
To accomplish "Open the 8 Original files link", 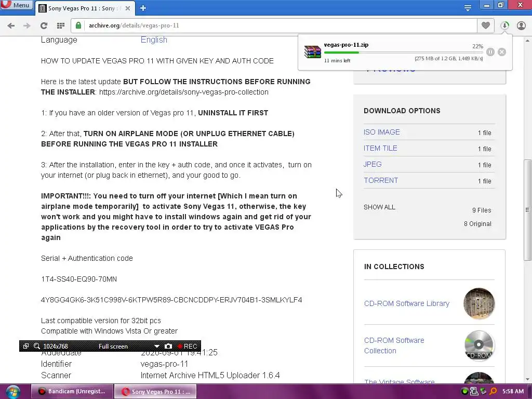I will click(477, 223).
